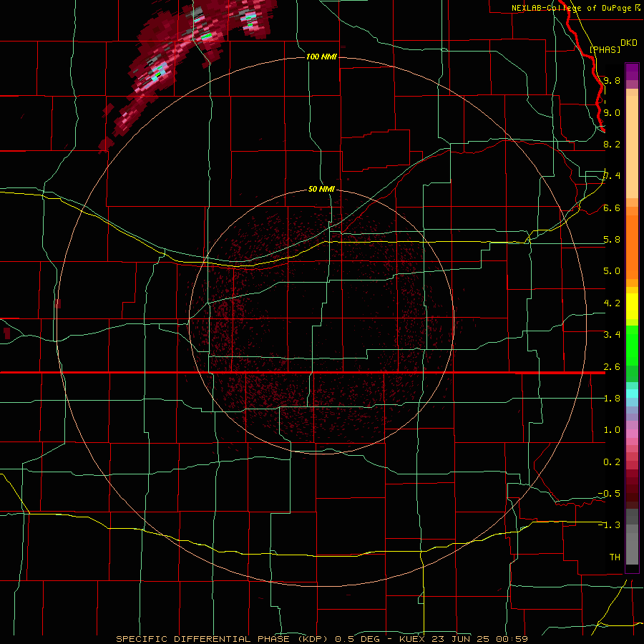Click the [PHAS] units label
The height and width of the screenshot is (644, 644).
click(x=605, y=49)
